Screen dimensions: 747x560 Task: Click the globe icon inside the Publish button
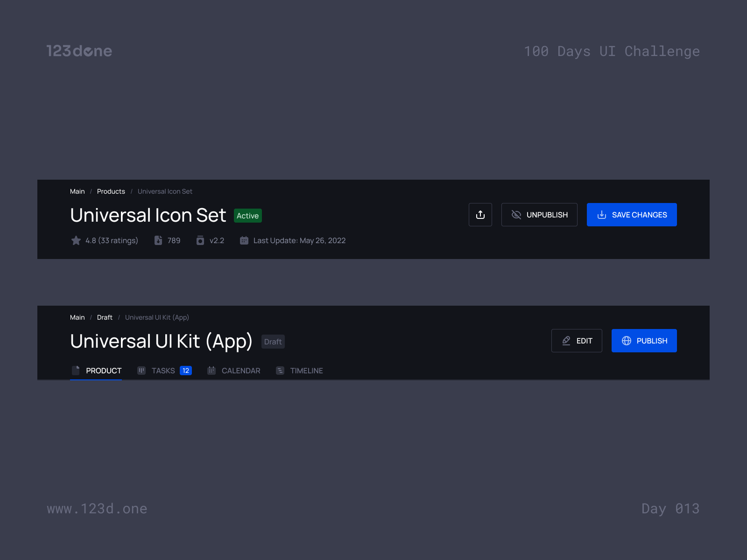point(626,341)
